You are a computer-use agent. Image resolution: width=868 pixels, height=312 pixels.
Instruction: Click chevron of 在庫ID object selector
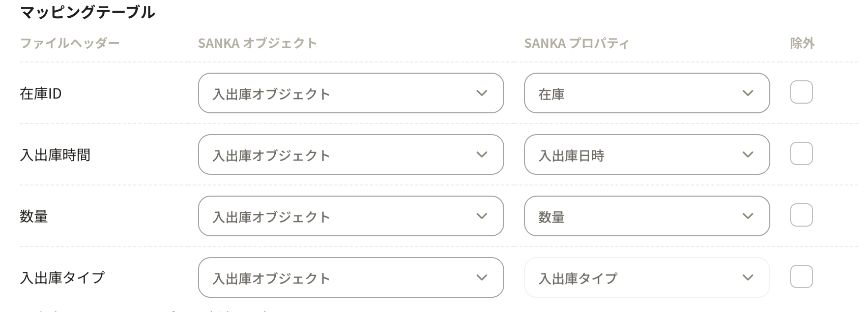[481, 93]
